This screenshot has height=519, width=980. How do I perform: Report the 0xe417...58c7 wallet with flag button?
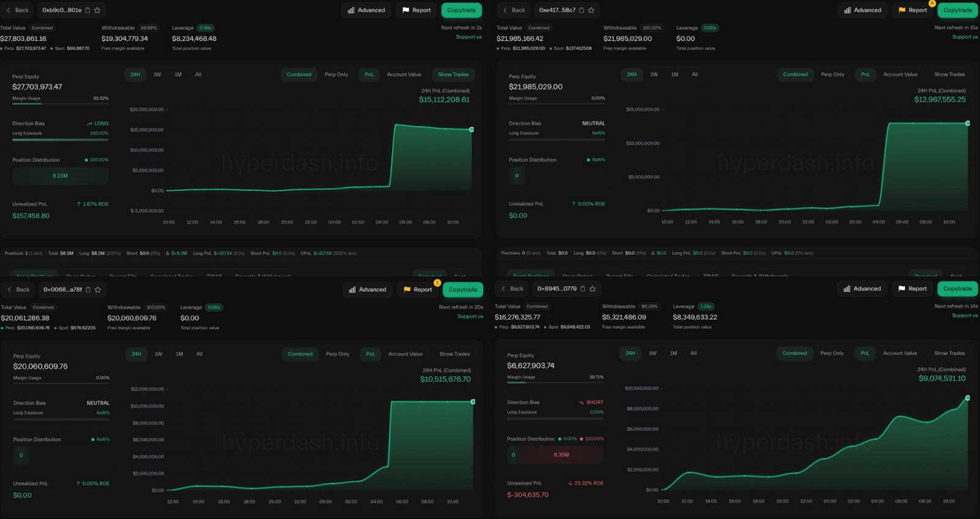(912, 10)
